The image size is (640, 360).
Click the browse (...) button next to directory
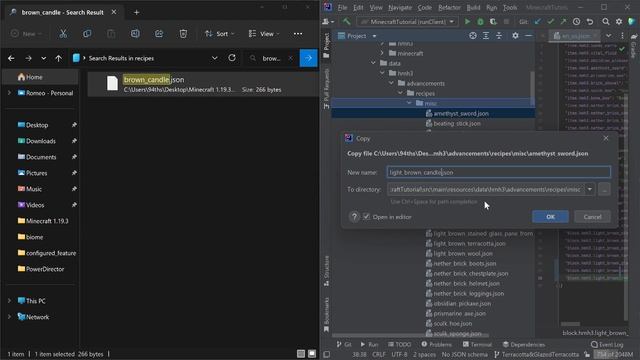tap(604, 189)
